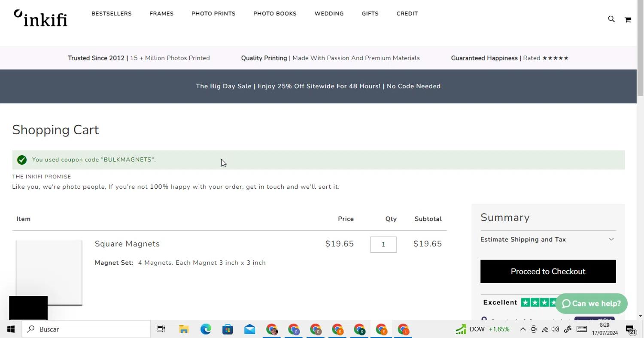
Task: Open Microsoft Edge from the taskbar
Action: [x=206, y=329]
